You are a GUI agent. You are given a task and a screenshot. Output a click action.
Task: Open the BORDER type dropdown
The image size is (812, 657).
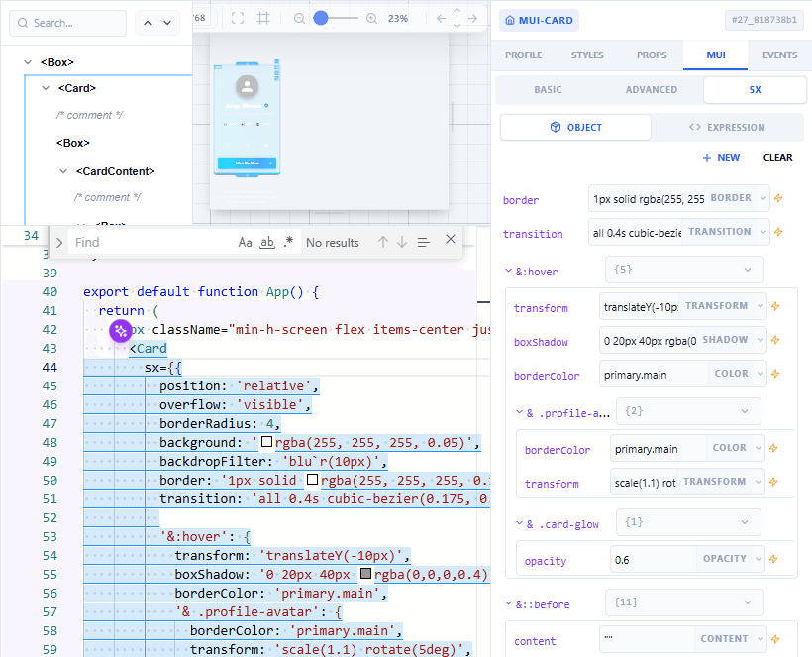(738, 198)
